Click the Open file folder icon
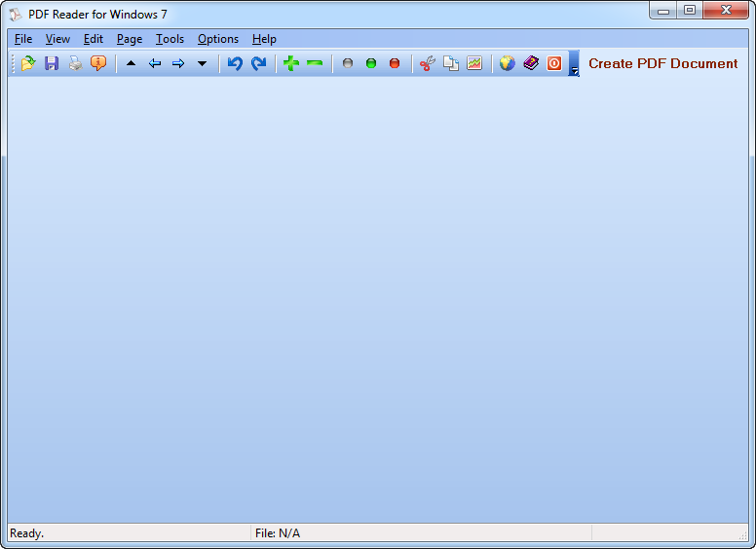Screen dimensions: 756x549 click(28, 63)
